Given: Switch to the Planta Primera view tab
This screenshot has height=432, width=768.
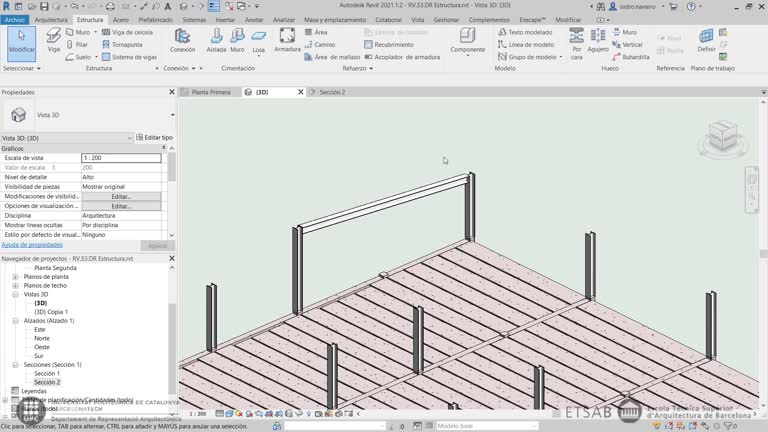Looking at the screenshot, I should 210,92.
